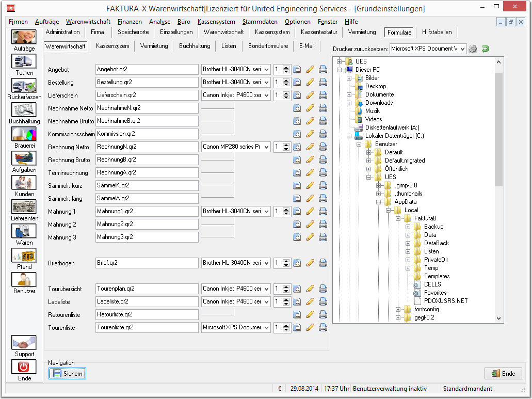Preview the Ladeliste form
Viewport: 532px width, 399px height.
tap(297, 301)
